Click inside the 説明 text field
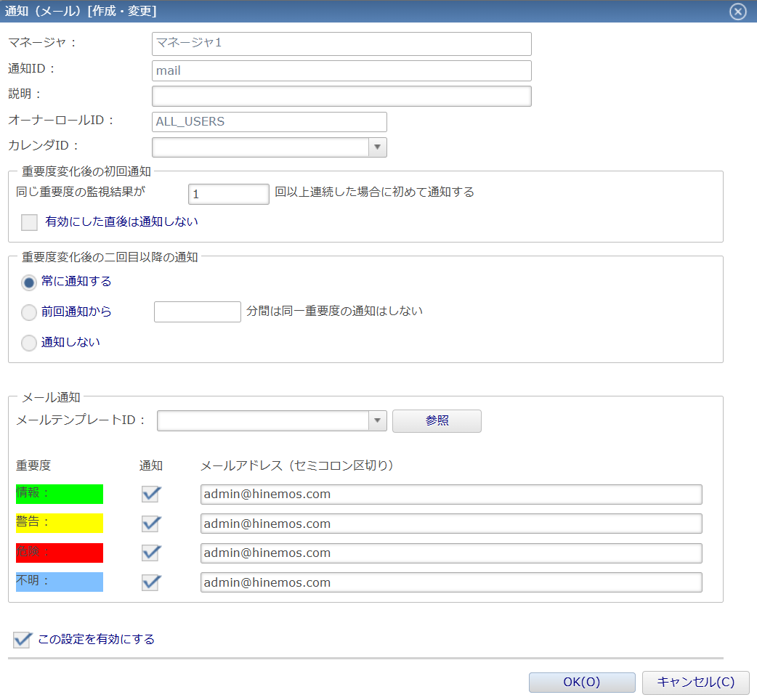757x700 pixels. (x=341, y=95)
